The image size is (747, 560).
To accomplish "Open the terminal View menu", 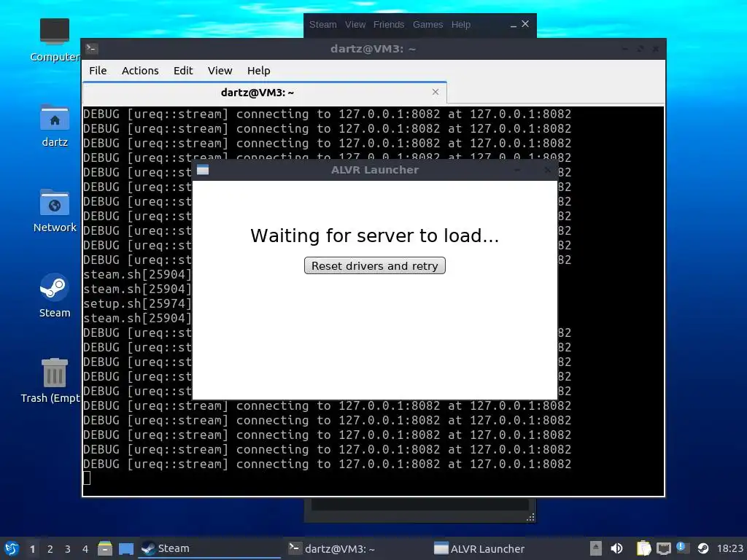I will coord(220,71).
